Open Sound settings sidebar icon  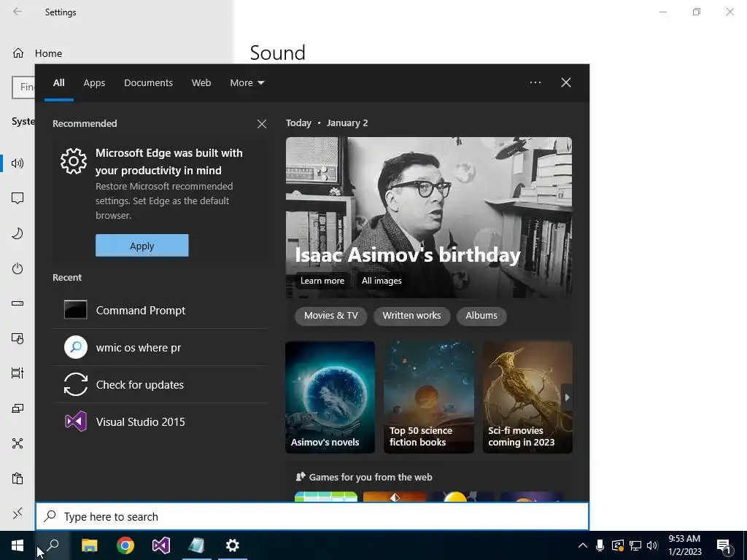coord(18,163)
